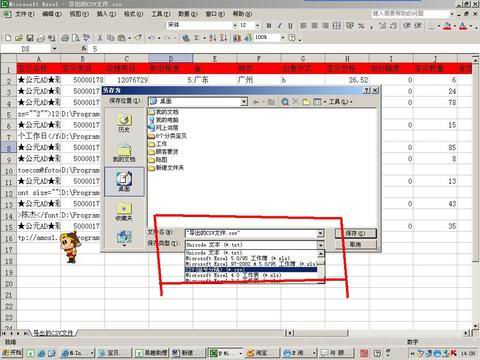Viewport: 480px width, 360px height.
Task: Click the Save icon in toolbar
Action: coord(30,38)
